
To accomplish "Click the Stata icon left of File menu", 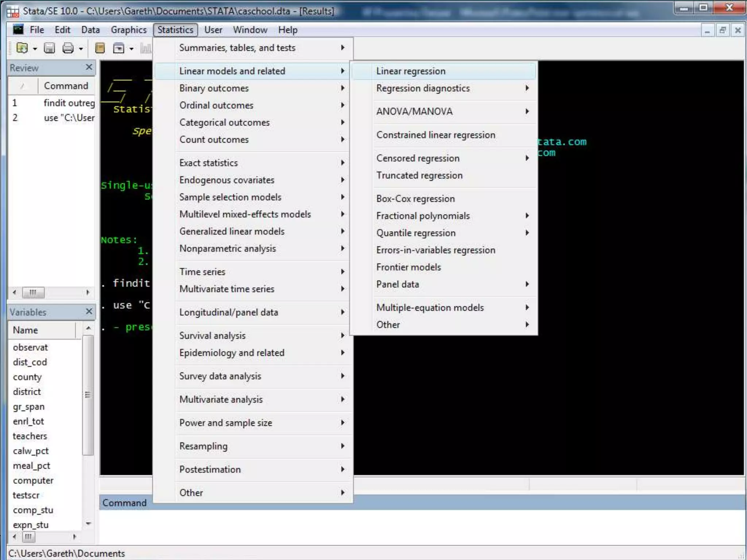I will (18, 30).
